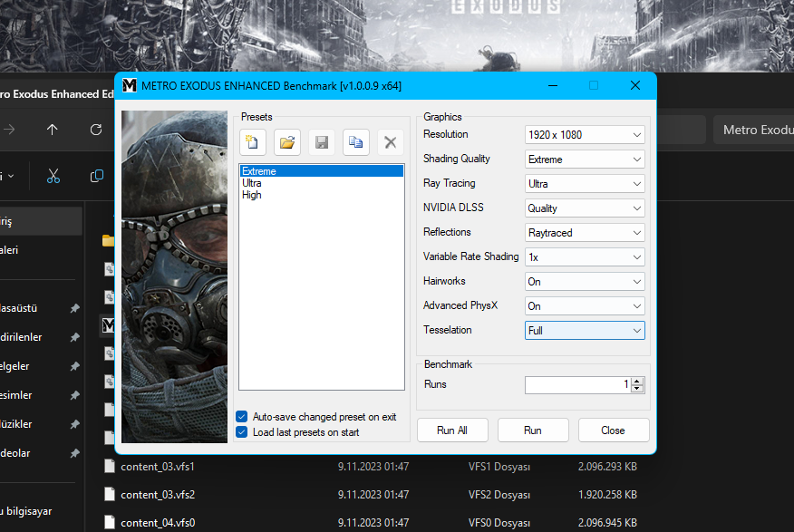Duplicate the preset with the copy icon

[356, 142]
